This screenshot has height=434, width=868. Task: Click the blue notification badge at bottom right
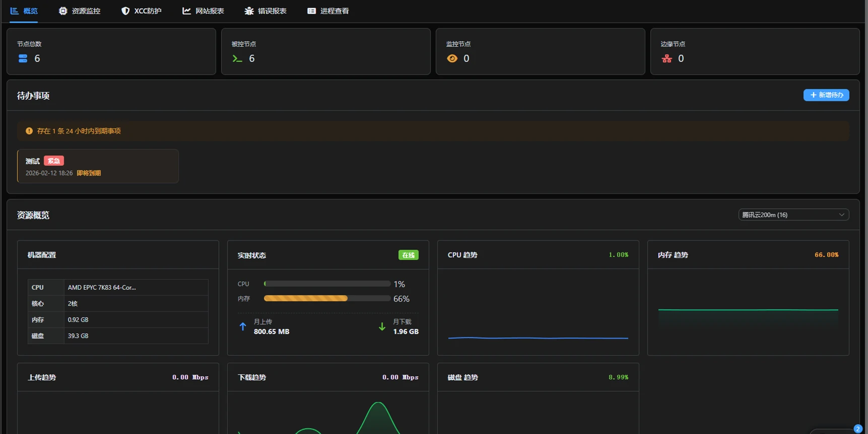[x=857, y=429]
